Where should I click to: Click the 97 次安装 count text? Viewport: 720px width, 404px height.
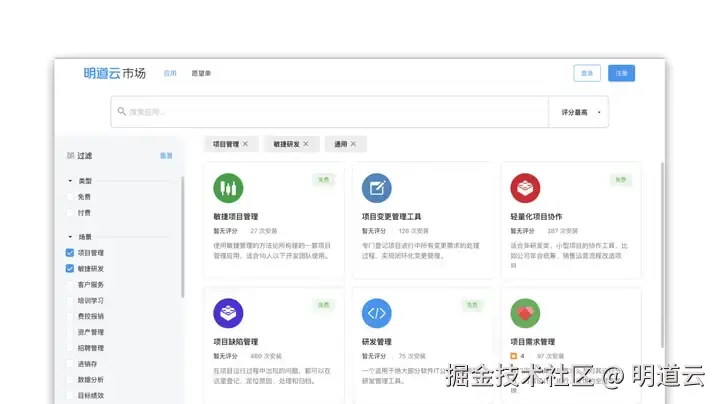coord(550,356)
